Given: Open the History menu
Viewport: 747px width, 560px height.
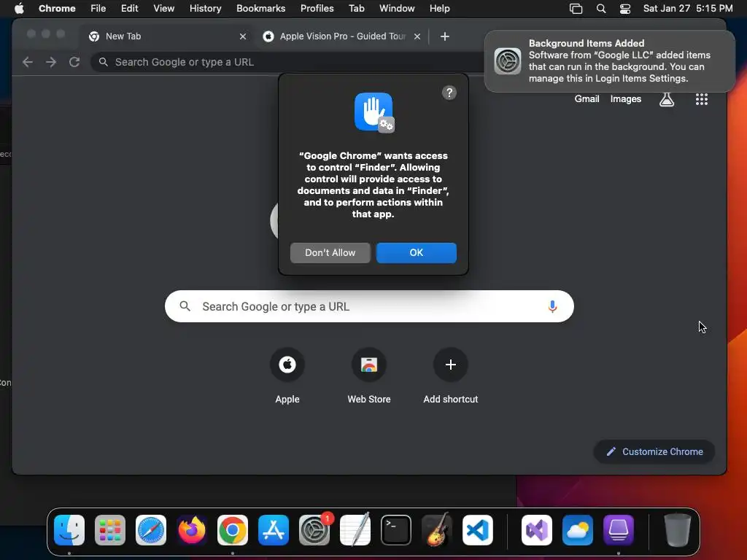Looking at the screenshot, I should [x=205, y=8].
